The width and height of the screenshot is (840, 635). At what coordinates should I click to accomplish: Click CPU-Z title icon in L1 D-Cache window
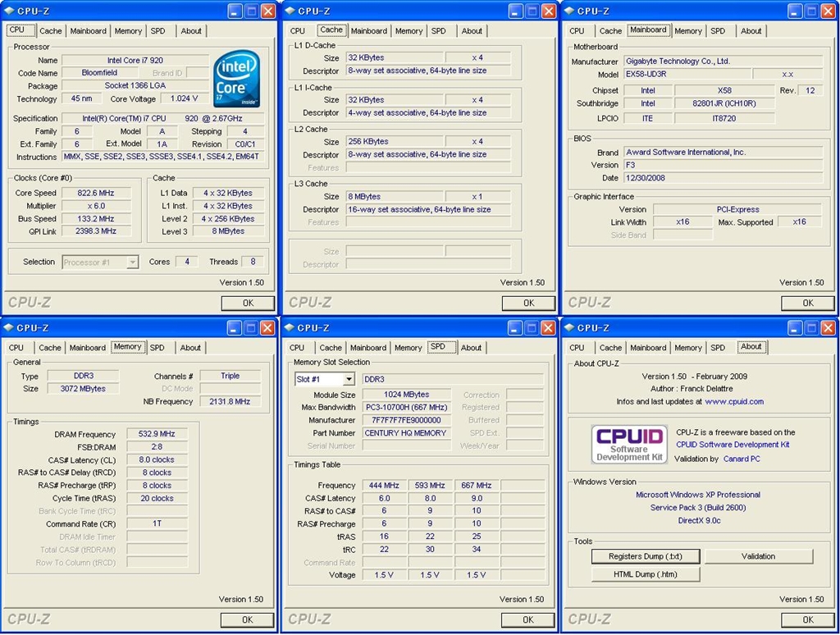[290, 11]
